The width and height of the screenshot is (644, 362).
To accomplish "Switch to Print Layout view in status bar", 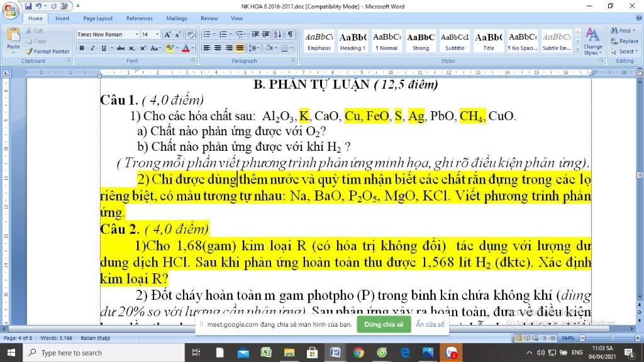I will coord(518,338).
